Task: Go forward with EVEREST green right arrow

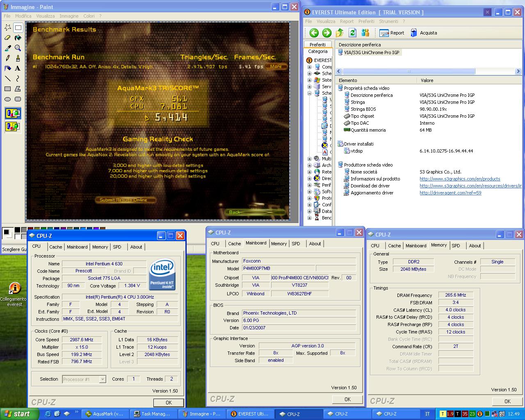Action: [327, 33]
